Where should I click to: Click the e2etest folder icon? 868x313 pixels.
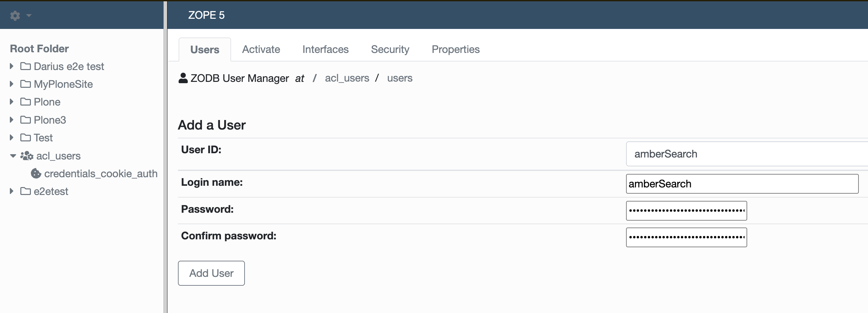point(25,191)
